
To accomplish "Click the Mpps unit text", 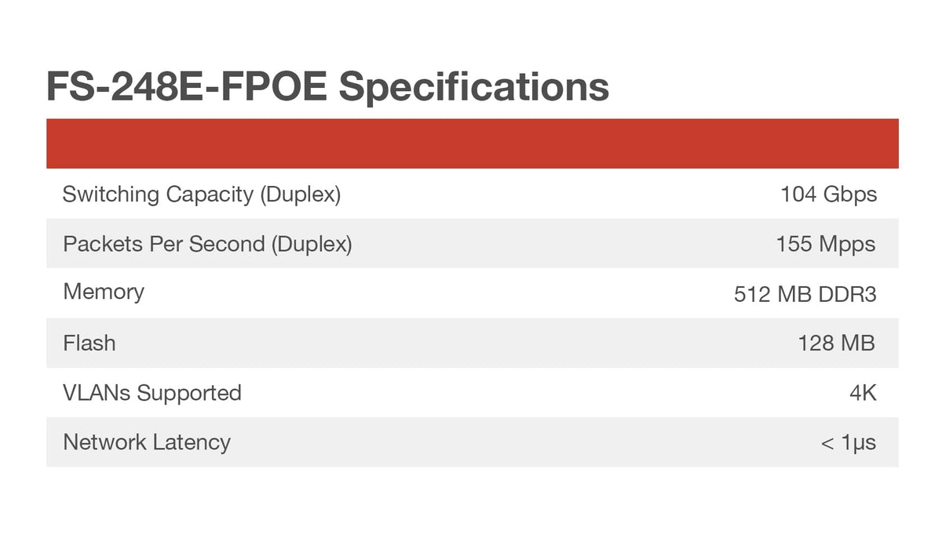I will click(847, 244).
